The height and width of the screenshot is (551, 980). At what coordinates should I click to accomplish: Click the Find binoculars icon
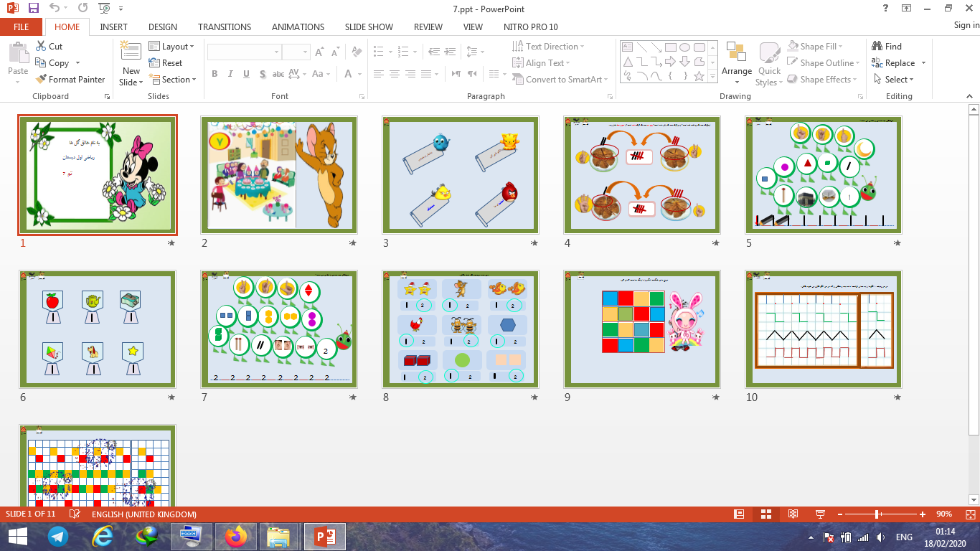click(877, 47)
